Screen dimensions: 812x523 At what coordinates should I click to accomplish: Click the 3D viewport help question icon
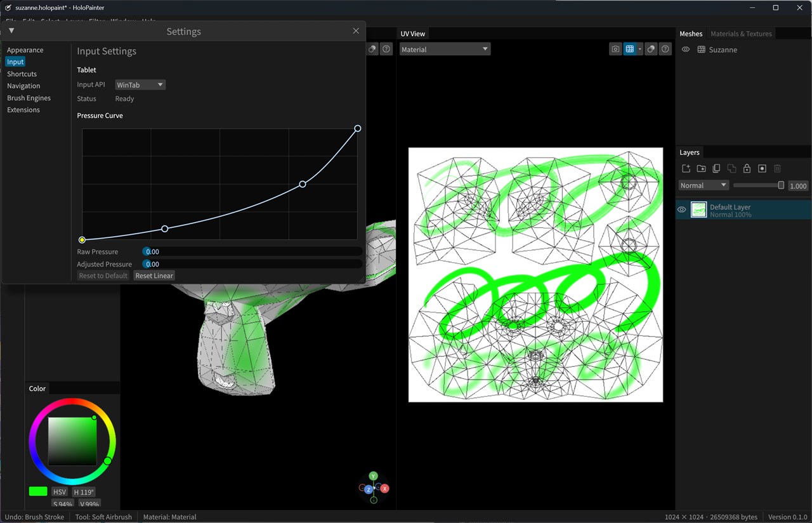[x=386, y=49]
